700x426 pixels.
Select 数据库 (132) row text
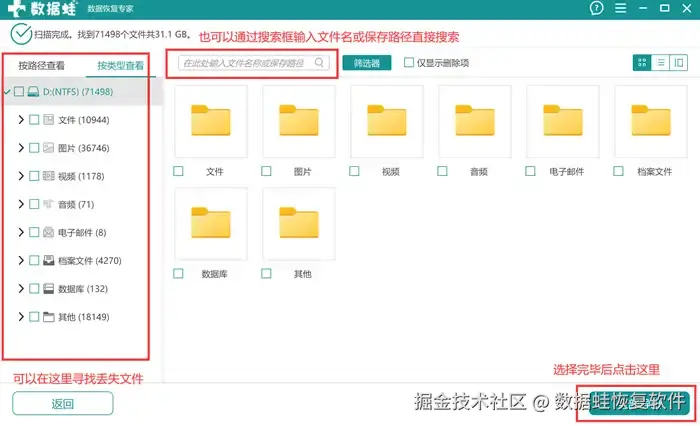coord(83,289)
